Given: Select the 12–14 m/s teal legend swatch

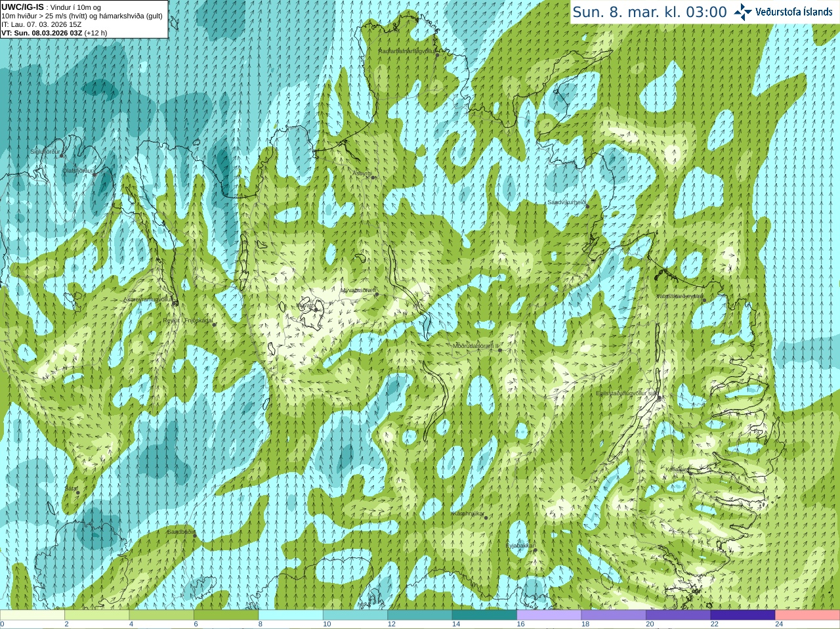Looking at the screenshot, I should pyautogui.click(x=420, y=615).
